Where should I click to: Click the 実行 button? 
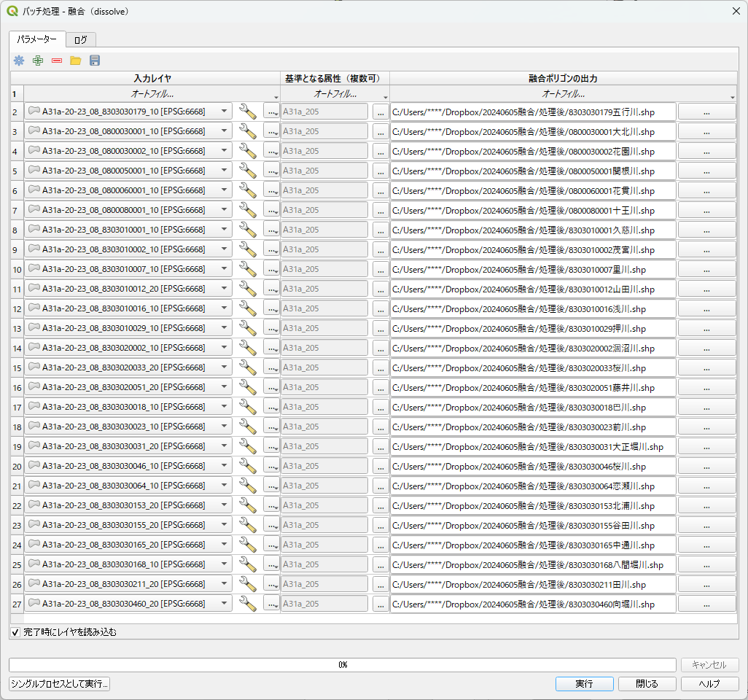[x=584, y=684]
